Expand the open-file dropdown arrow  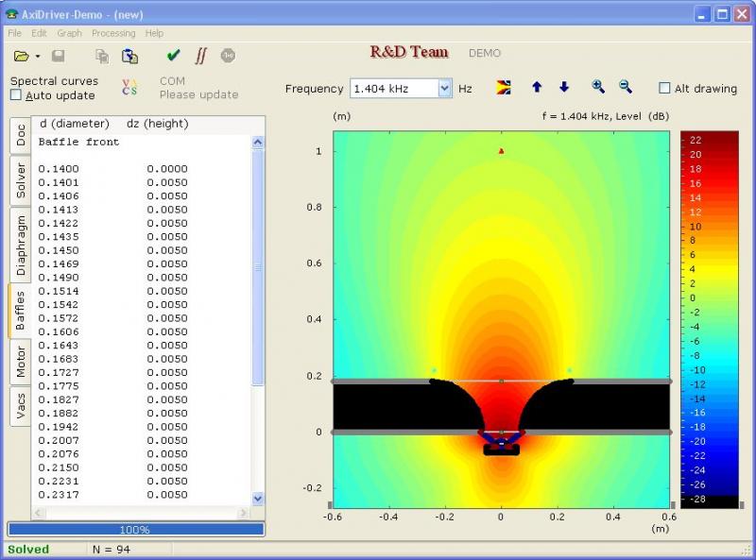pyautogui.click(x=38, y=57)
